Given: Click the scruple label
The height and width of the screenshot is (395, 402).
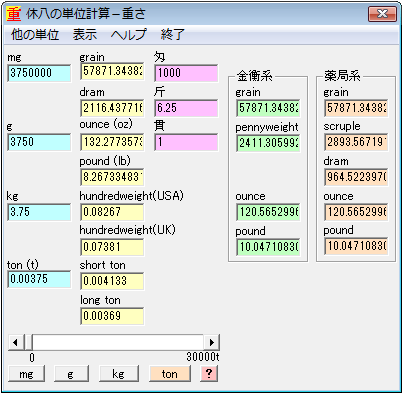Looking at the screenshot, I should 342,126.
